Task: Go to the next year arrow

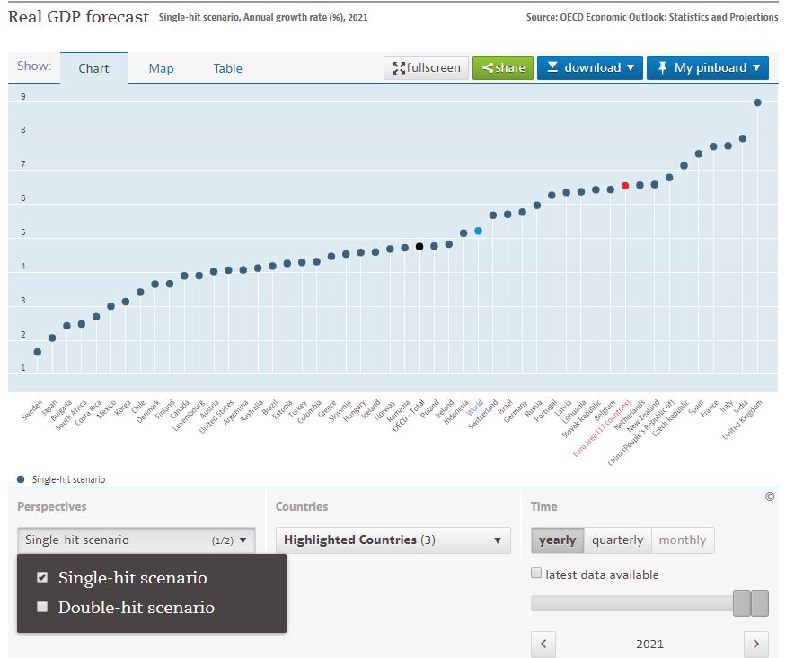Action: point(756,644)
